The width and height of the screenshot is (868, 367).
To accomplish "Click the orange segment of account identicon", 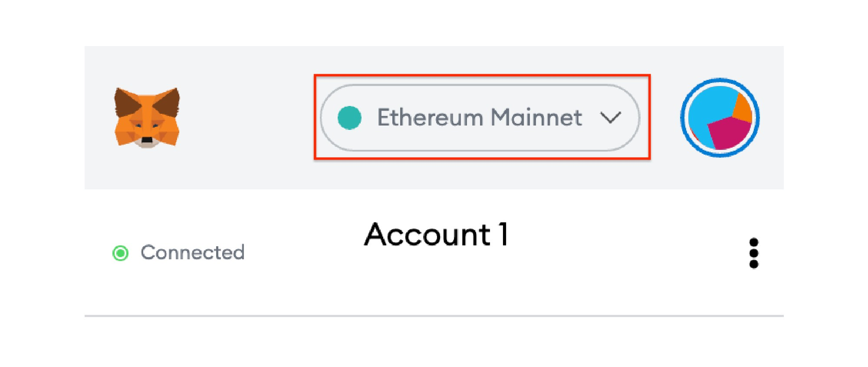I will click(743, 109).
